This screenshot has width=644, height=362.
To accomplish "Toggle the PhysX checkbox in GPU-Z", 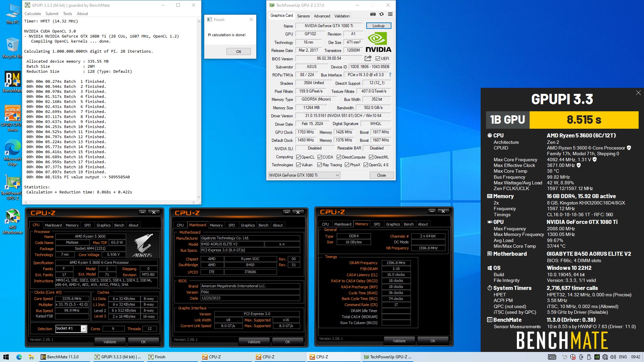I will [x=347, y=165].
